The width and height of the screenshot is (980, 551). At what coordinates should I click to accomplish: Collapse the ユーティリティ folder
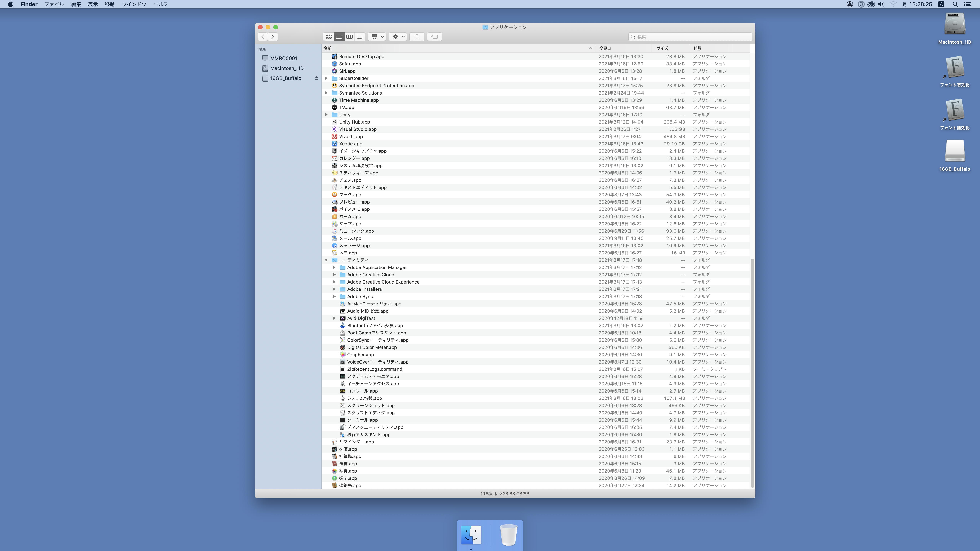(326, 260)
